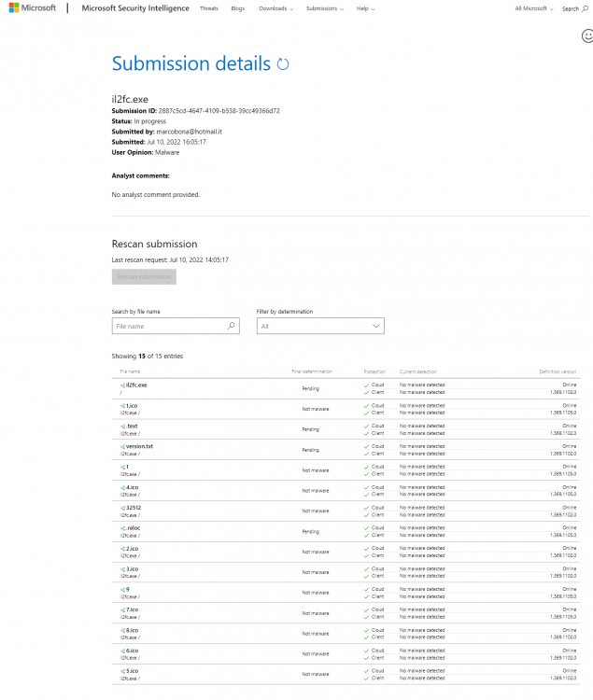The width and height of the screenshot is (593, 700).
Task: Sort by Final determination column header
Action: point(312,371)
